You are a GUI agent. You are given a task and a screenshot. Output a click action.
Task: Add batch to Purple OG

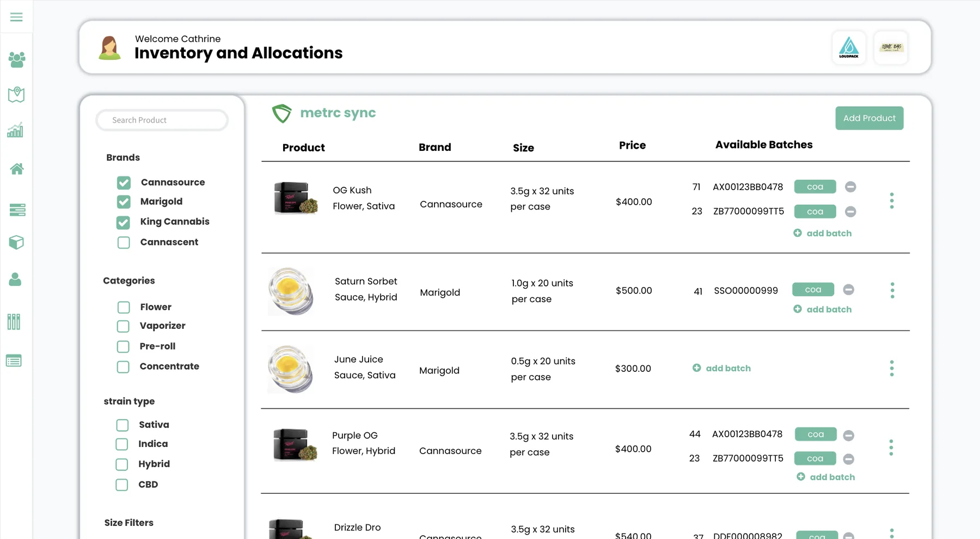click(x=826, y=477)
